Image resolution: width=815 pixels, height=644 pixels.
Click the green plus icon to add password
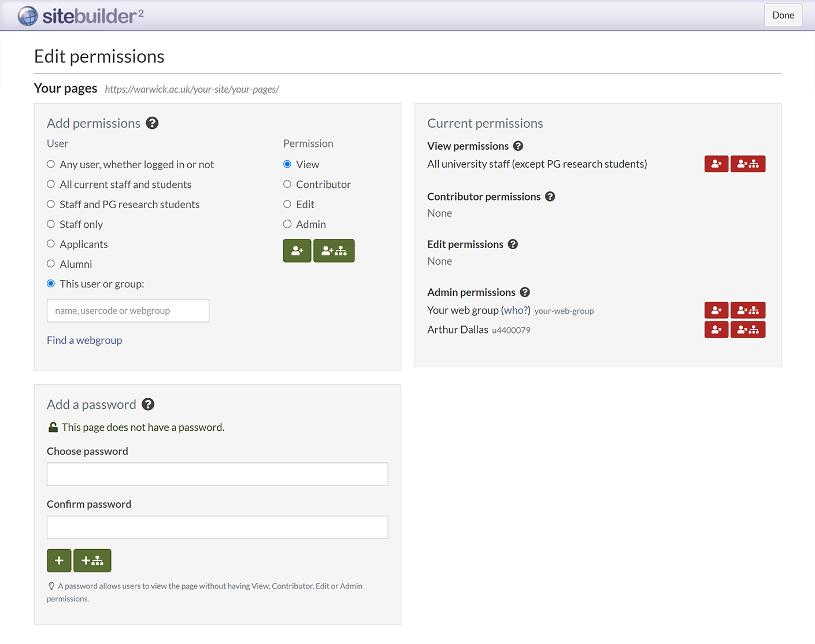(x=58, y=560)
